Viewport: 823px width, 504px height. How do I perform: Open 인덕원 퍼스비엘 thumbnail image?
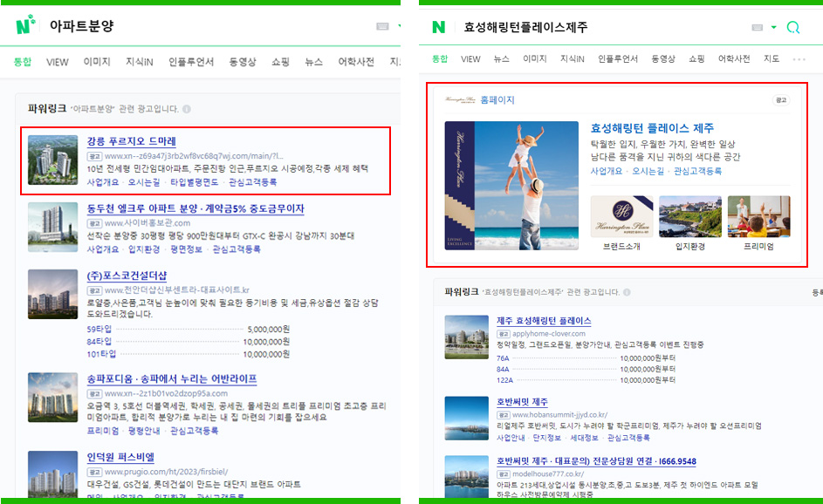52,474
